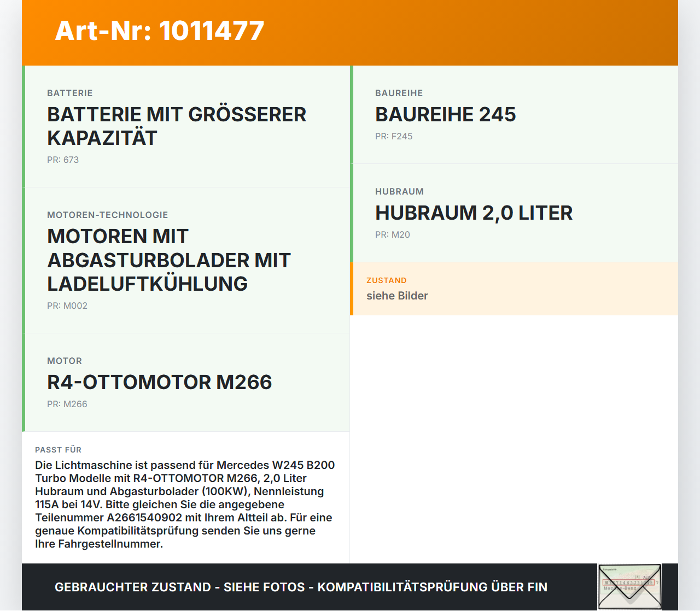This screenshot has width=700, height=611.
Task: Expand the PASST FÜR section
Action: [x=186, y=497]
